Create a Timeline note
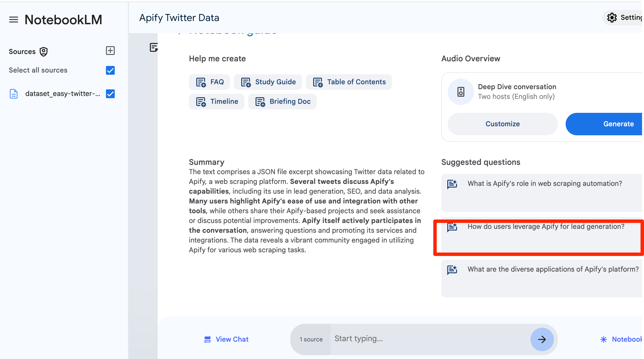Viewport: 644px width, 359px height. [217, 102]
